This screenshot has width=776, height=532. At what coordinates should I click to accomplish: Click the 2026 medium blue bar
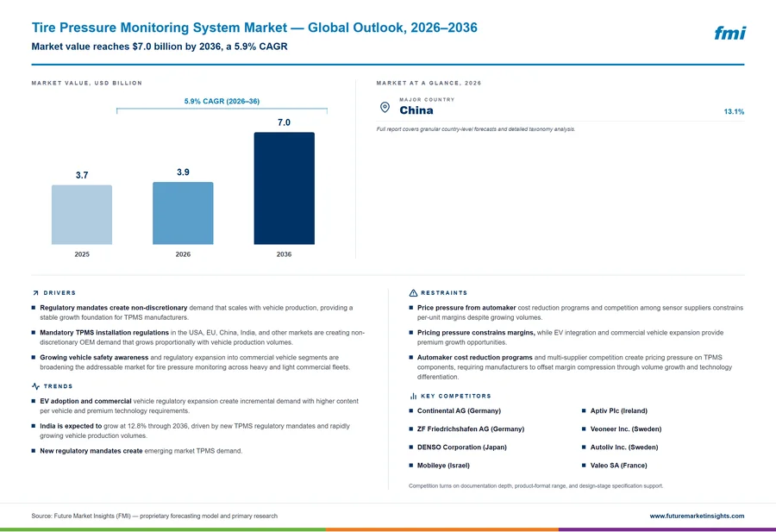tap(183, 213)
